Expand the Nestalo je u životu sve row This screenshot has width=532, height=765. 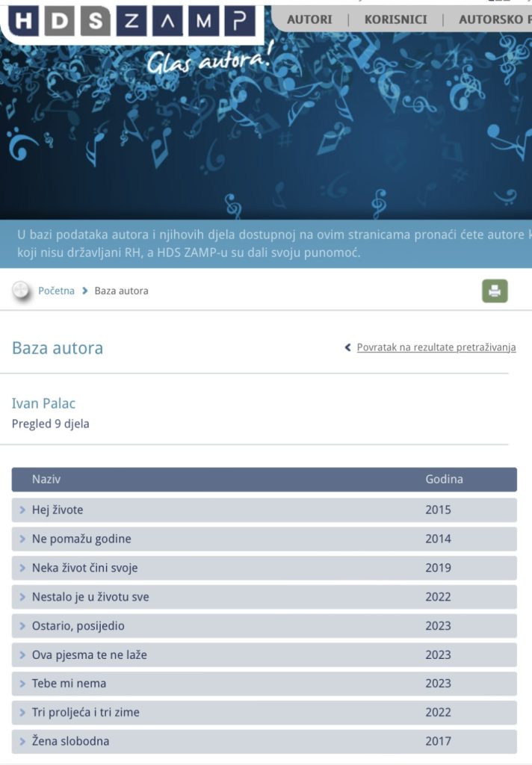(264, 597)
